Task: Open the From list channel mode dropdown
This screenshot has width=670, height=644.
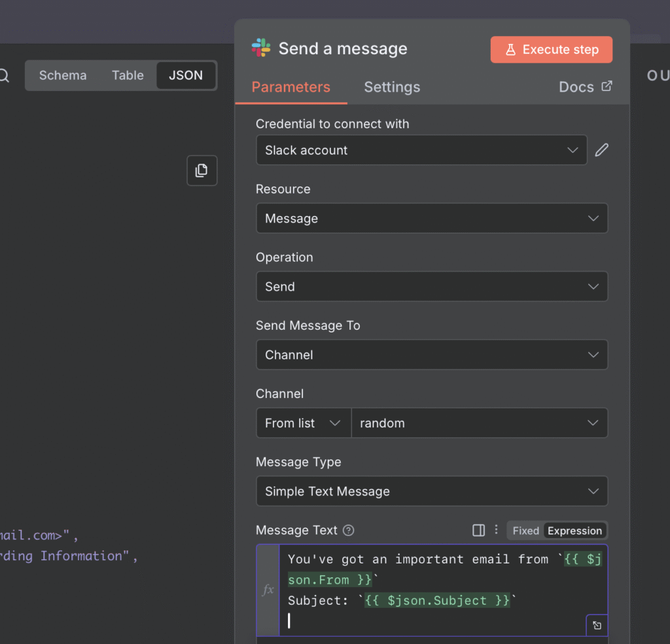Action: 304,423
